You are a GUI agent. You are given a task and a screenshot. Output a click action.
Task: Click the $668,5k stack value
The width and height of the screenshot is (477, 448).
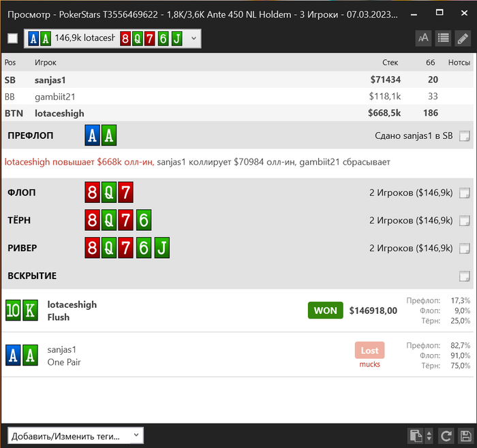(x=384, y=113)
